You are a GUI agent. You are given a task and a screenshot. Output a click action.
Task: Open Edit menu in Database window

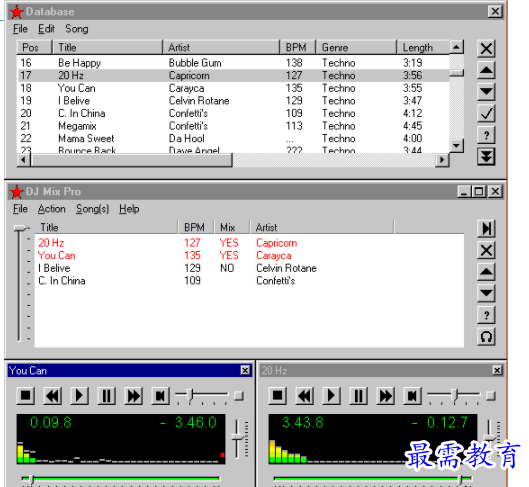[46, 29]
